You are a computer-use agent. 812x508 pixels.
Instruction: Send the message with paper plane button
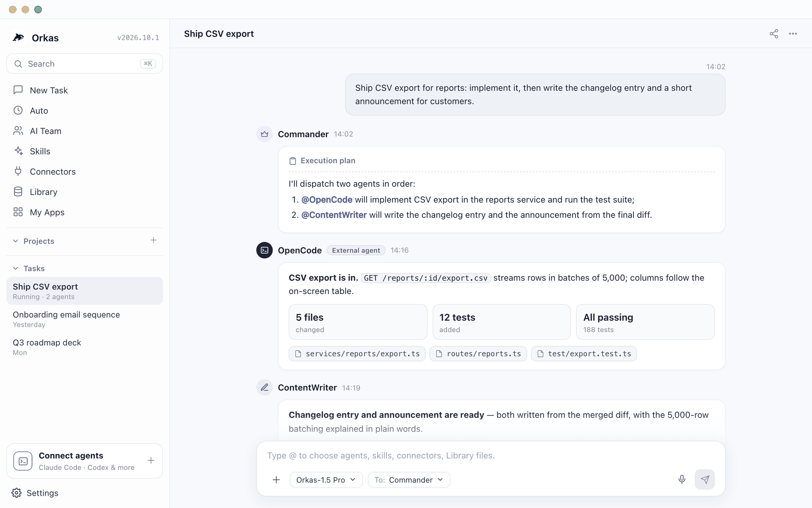pos(705,480)
